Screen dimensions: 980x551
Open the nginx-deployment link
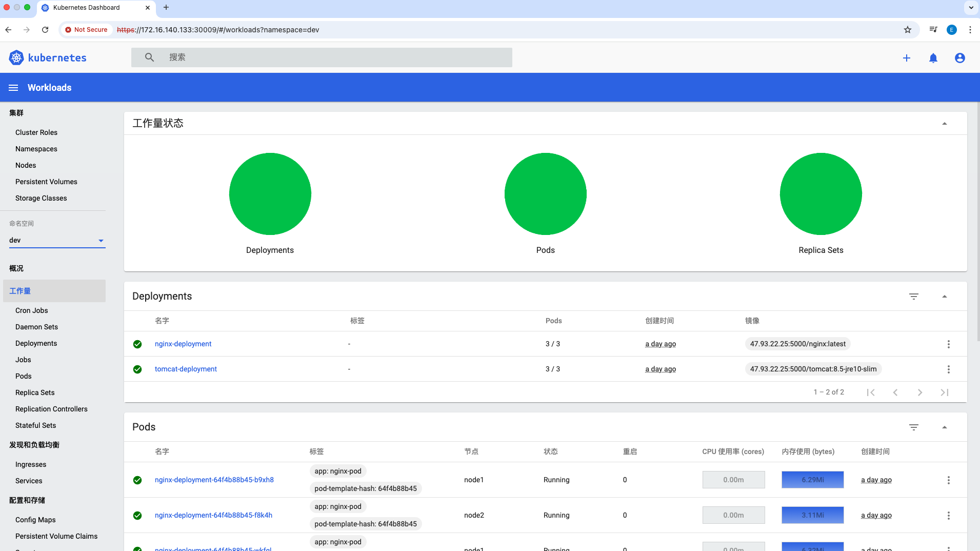point(183,344)
